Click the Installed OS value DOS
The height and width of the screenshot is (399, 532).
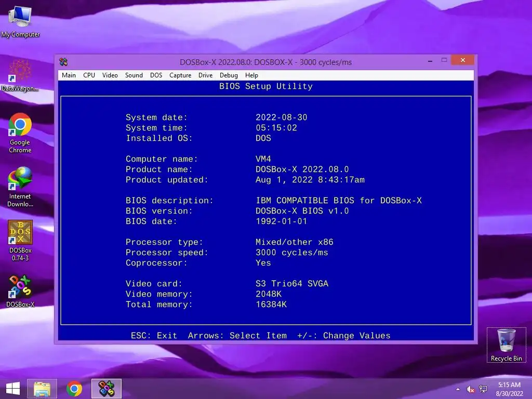(263, 138)
